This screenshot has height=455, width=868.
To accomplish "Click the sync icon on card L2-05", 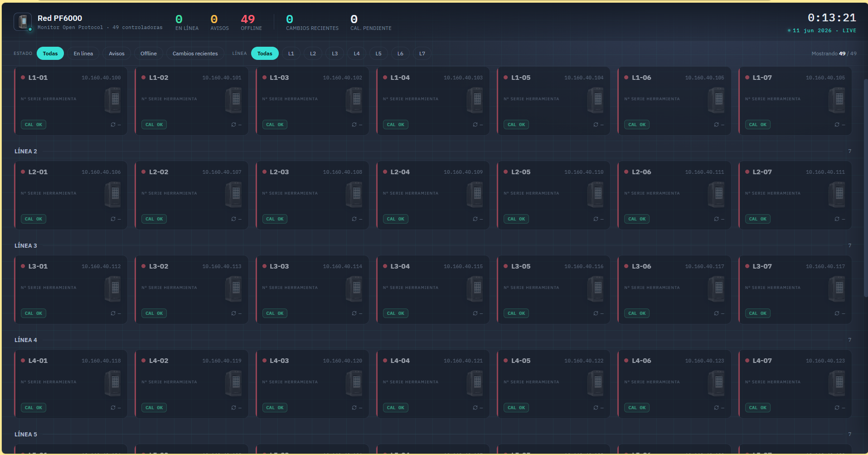I will 596,219.
